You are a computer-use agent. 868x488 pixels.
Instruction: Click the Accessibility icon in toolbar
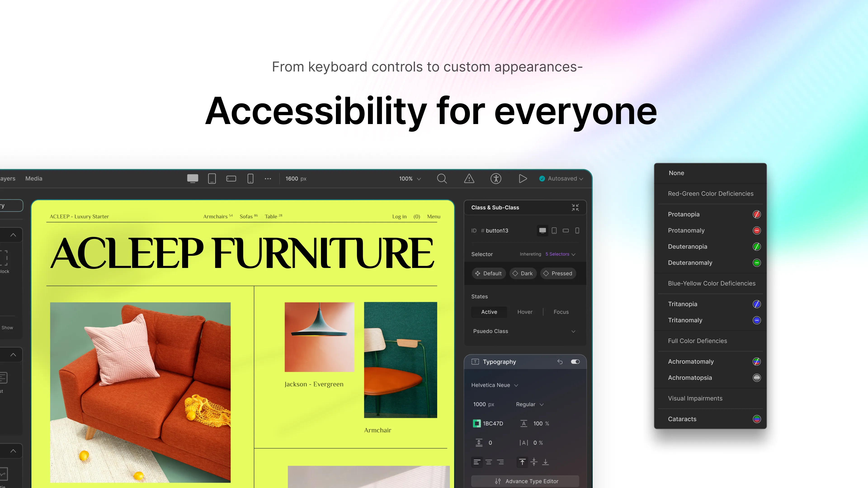[x=495, y=178]
